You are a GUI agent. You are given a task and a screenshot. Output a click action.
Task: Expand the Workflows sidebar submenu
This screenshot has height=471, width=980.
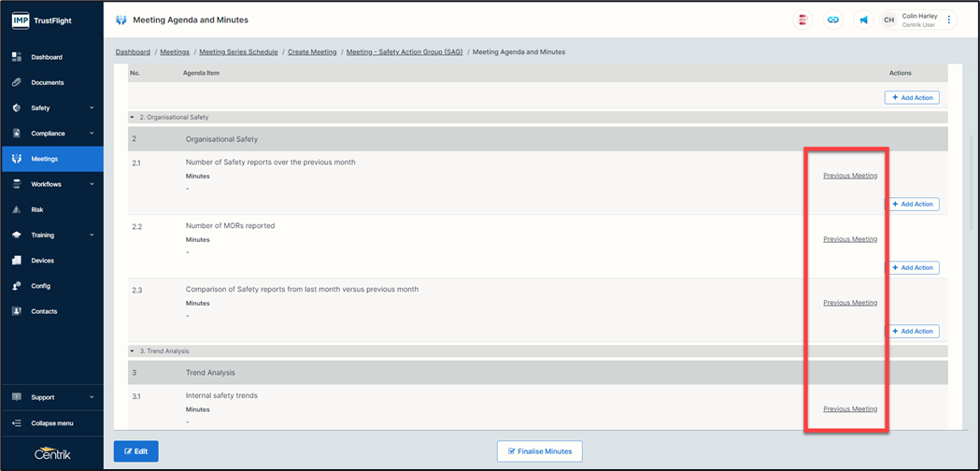click(x=92, y=185)
